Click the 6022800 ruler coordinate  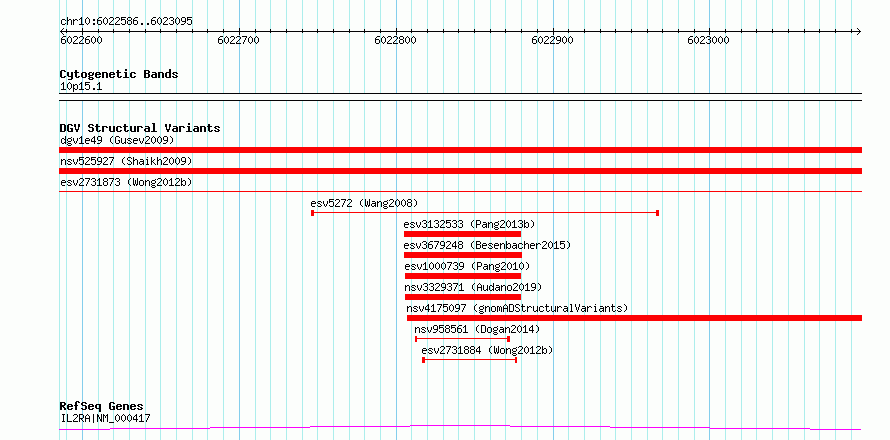[395, 40]
